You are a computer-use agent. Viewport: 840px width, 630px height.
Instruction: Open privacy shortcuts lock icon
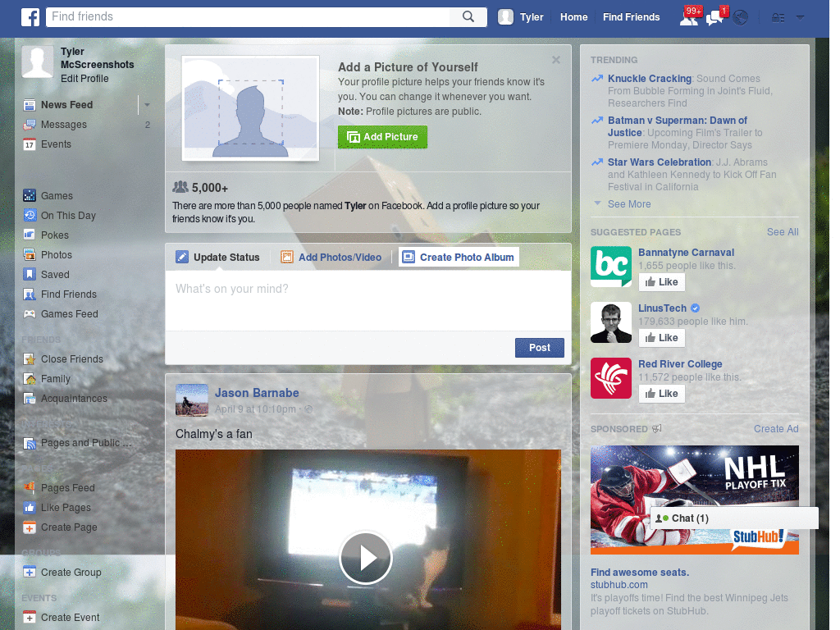click(778, 18)
